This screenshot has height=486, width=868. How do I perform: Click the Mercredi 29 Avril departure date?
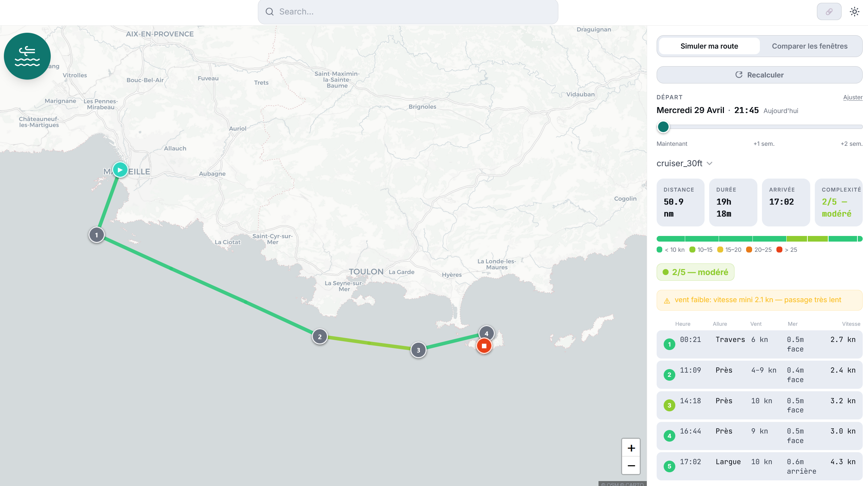(x=690, y=110)
